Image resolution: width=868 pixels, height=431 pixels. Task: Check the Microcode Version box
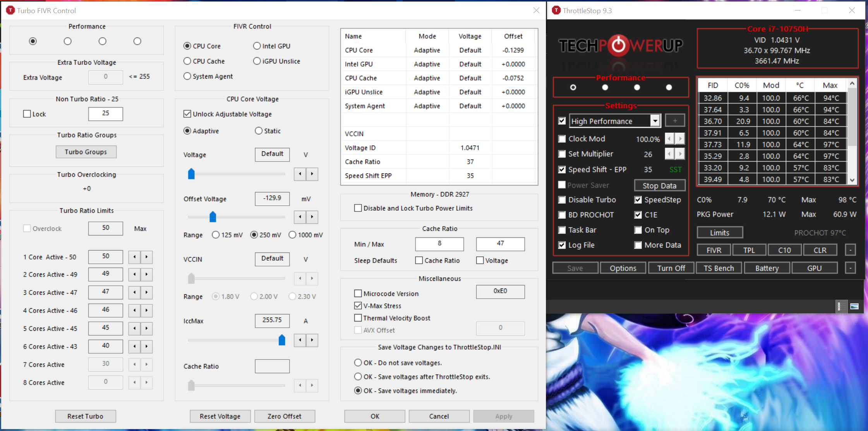(x=358, y=294)
